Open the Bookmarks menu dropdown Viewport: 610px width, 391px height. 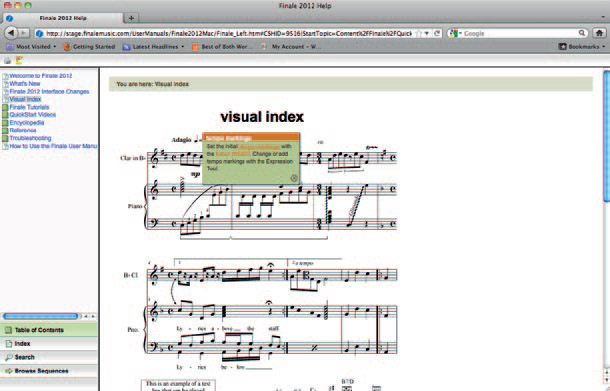[x=582, y=47]
